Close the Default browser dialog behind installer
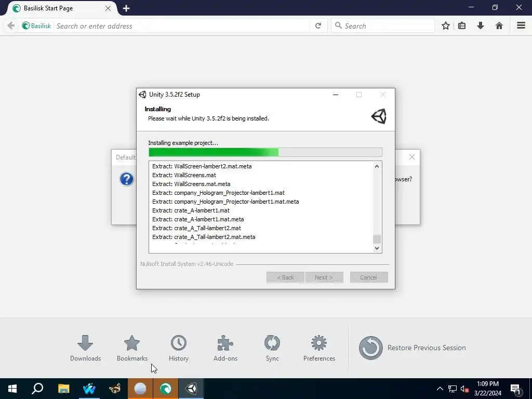This screenshot has width=532, height=399. coord(412,157)
